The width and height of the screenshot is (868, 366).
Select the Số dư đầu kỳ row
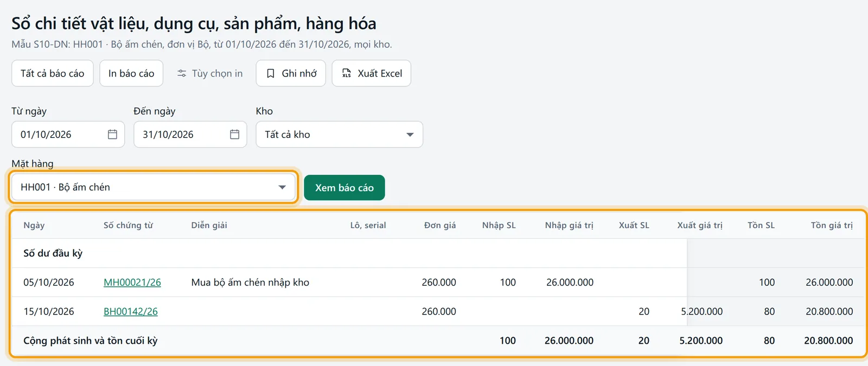[438, 253]
